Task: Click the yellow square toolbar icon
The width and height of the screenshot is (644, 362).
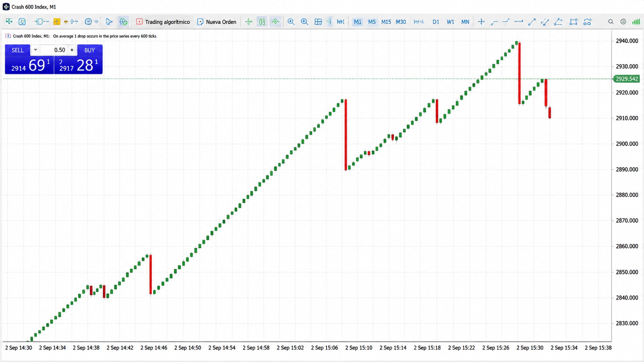Action: (x=57, y=22)
